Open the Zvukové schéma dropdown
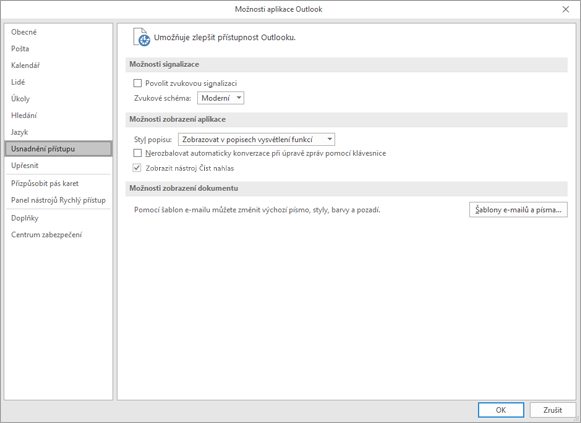 point(220,98)
